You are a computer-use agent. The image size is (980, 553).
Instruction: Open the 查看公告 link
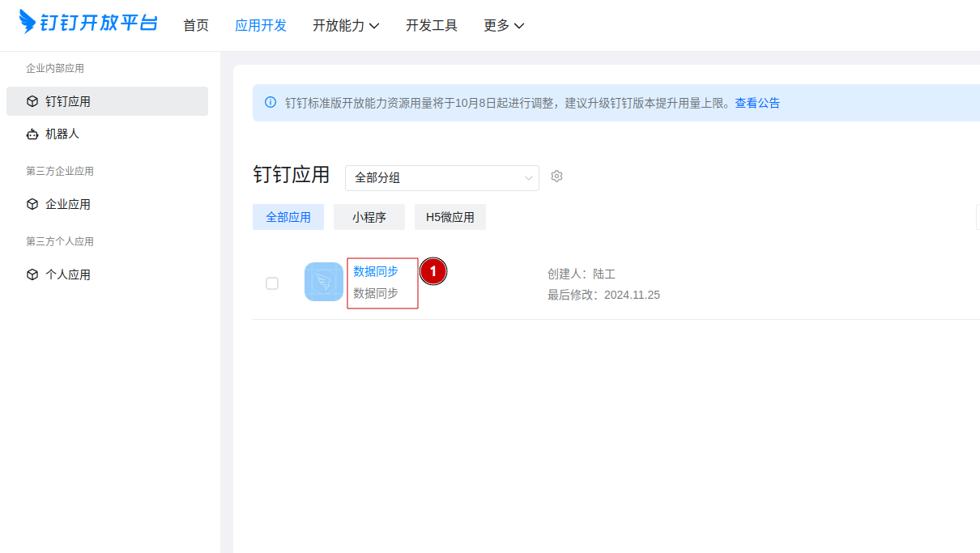pos(757,103)
